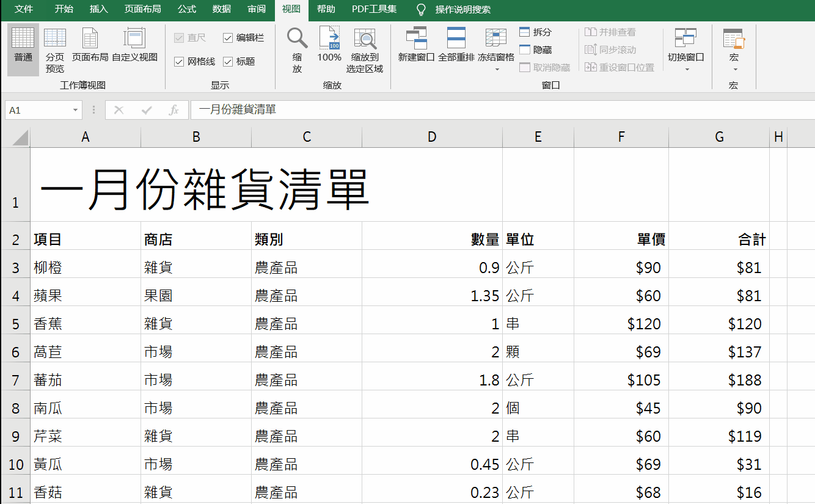Switch to the Formulas (公式) tab
Image resolution: width=815 pixels, height=504 pixels.
[x=187, y=9]
